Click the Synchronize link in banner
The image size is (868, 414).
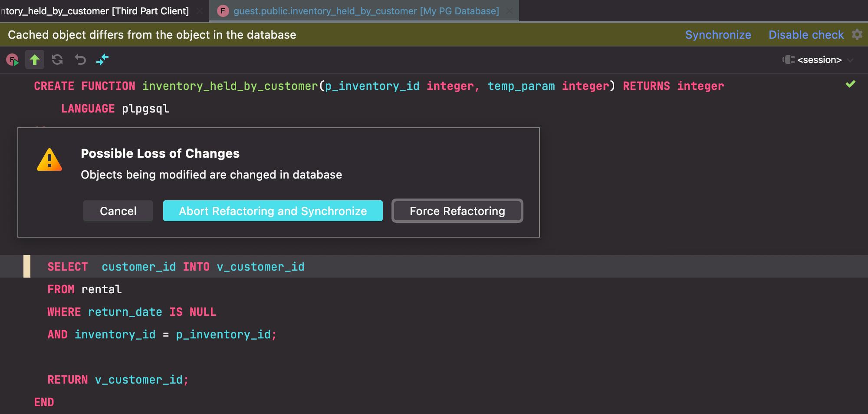(718, 35)
